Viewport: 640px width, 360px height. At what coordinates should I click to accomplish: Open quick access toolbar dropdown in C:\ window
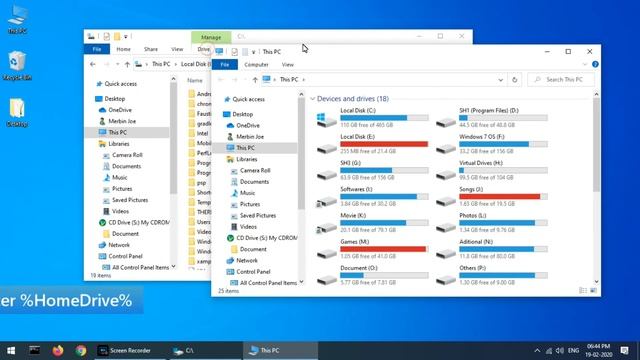(x=126, y=37)
